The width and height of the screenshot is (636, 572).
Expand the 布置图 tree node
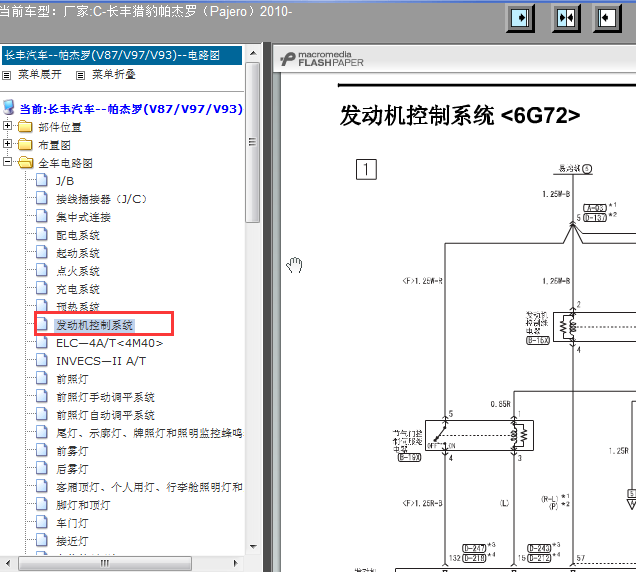(x=7, y=144)
